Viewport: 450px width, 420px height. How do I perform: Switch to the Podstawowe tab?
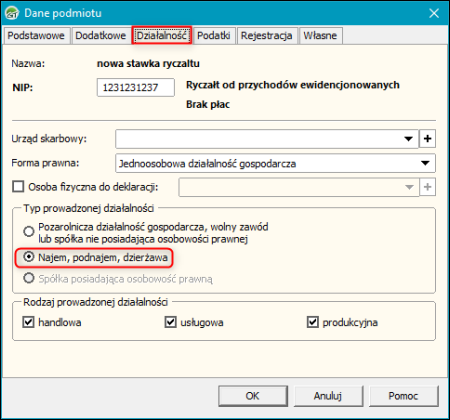(36, 36)
